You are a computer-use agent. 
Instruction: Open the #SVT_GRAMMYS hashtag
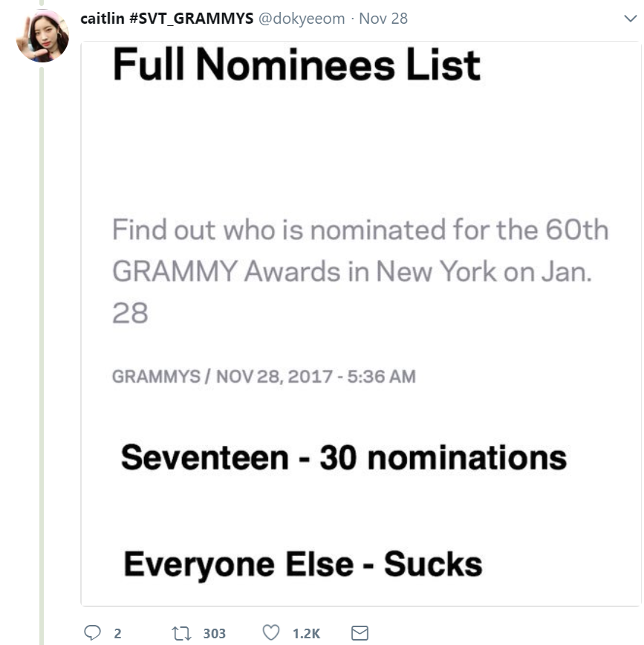(x=191, y=19)
